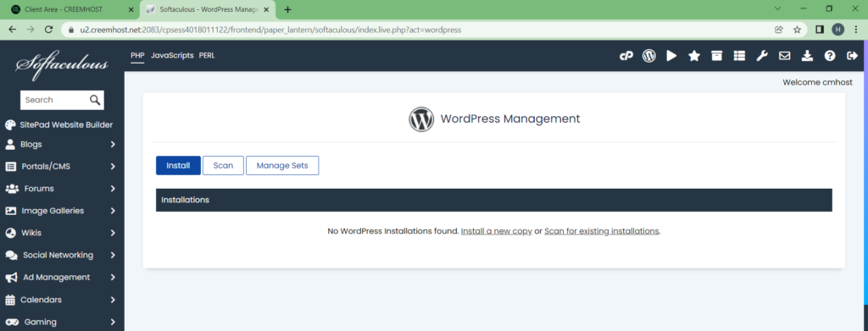Image resolution: width=868 pixels, height=331 pixels.
Task: Click the Wikis globe icon
Action: (10, 233)
